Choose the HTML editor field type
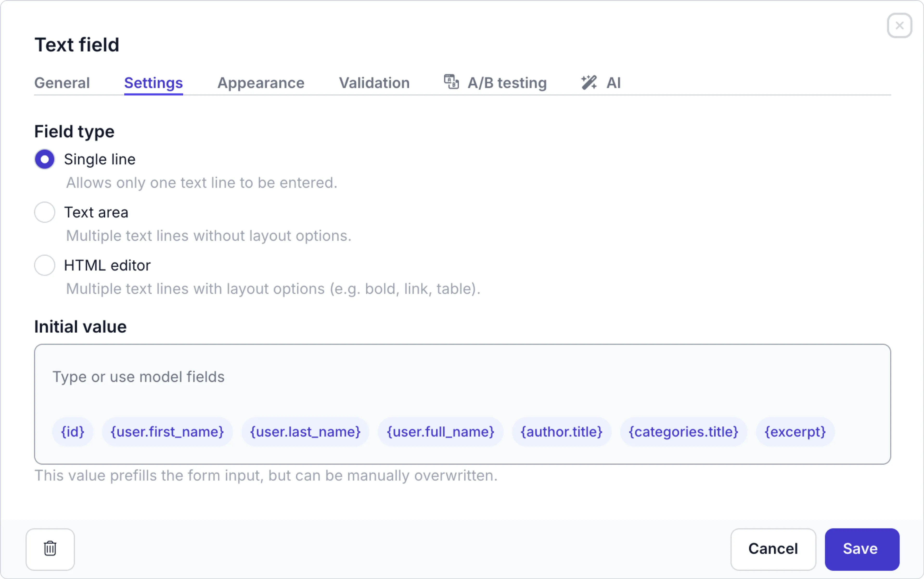 pyautogui.click(x=45, y=265)
